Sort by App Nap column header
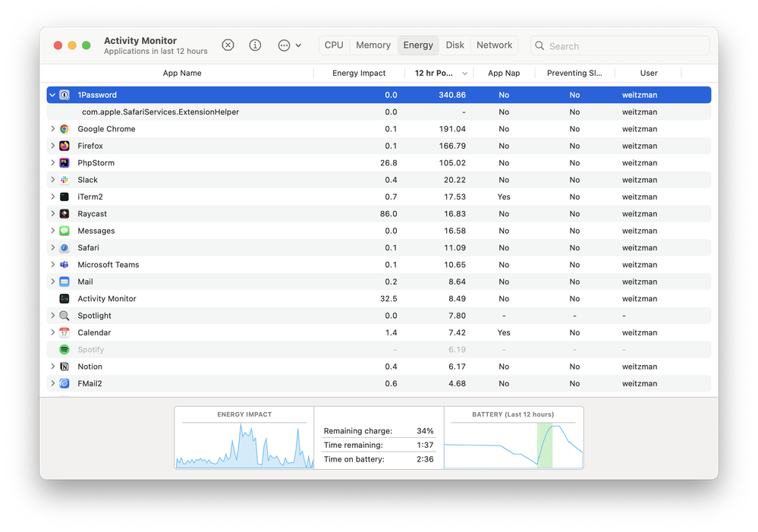Screen dimensions: 758x532 [504, 73]
